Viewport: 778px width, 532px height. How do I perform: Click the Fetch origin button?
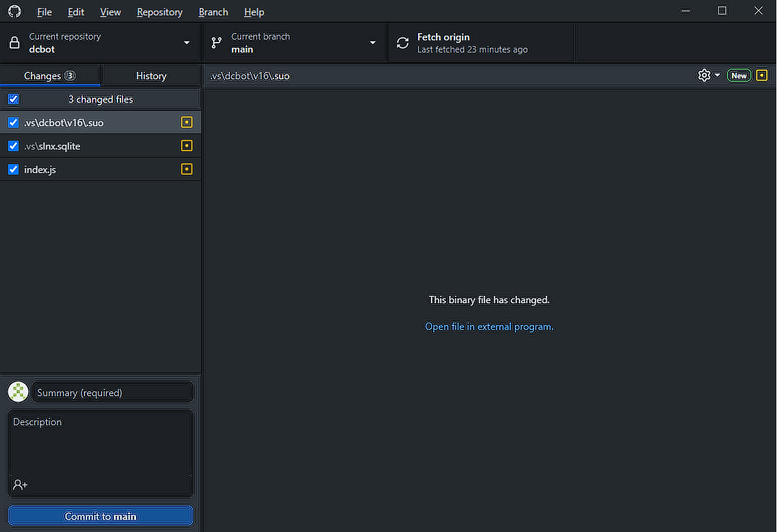click(481, 43)
